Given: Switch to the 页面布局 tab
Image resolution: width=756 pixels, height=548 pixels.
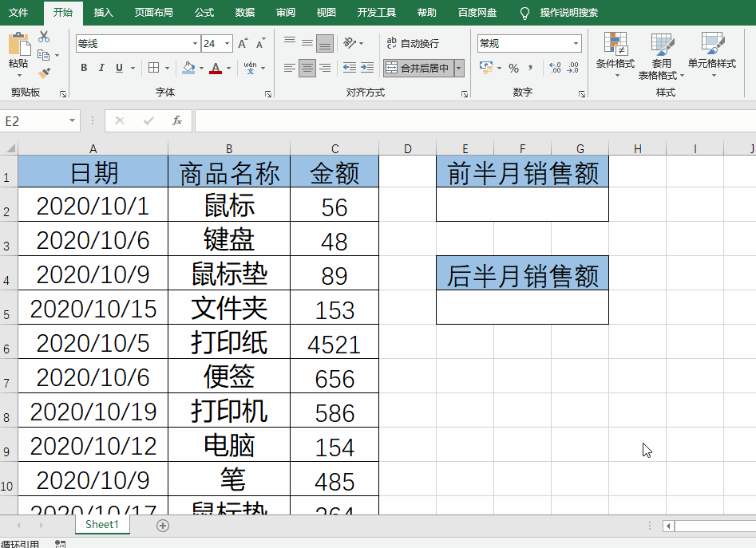Looking at the screenshot, I should pos(153,13).
